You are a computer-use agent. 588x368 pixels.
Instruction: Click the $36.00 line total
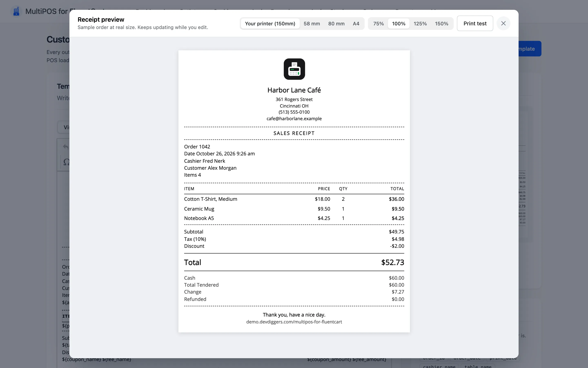tap(396, 199)
